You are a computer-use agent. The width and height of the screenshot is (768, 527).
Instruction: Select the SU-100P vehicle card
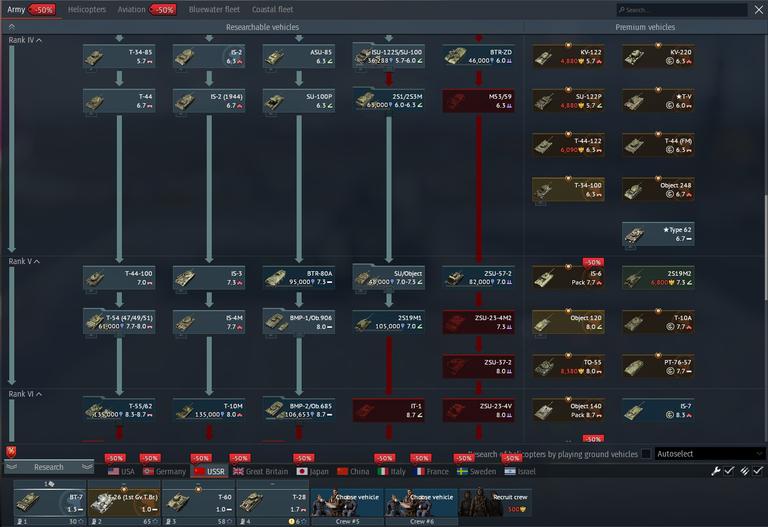click(299, 101)
